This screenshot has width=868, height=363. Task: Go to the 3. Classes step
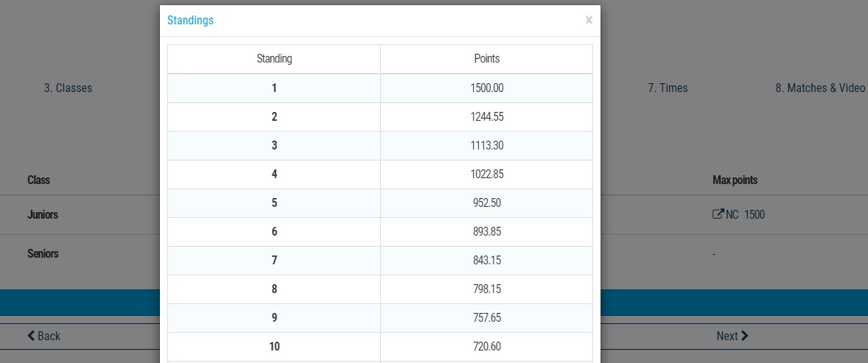tap(68, 88)
